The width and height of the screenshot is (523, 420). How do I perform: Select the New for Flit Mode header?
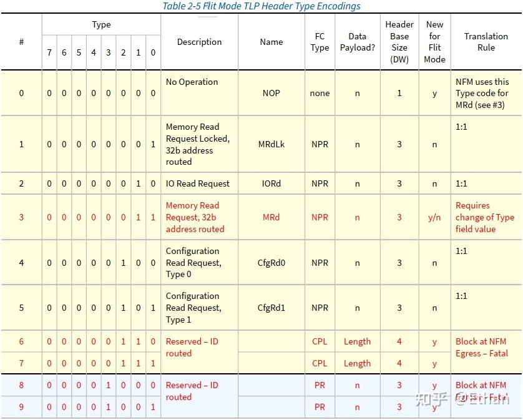tap(434, 42)
